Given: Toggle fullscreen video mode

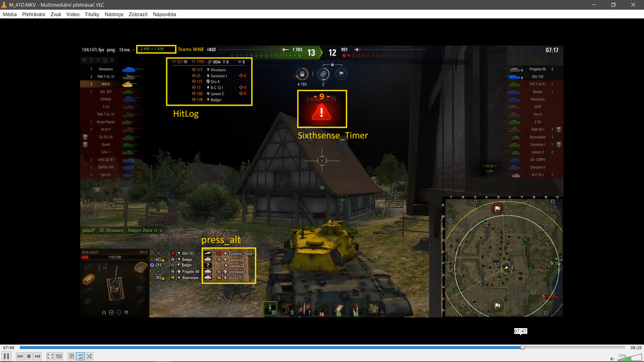Looking at the screenshot, I should (50, 356).
